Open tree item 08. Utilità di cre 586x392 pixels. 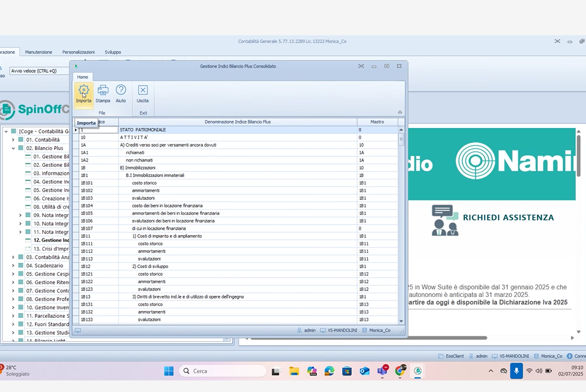[51, 207]
